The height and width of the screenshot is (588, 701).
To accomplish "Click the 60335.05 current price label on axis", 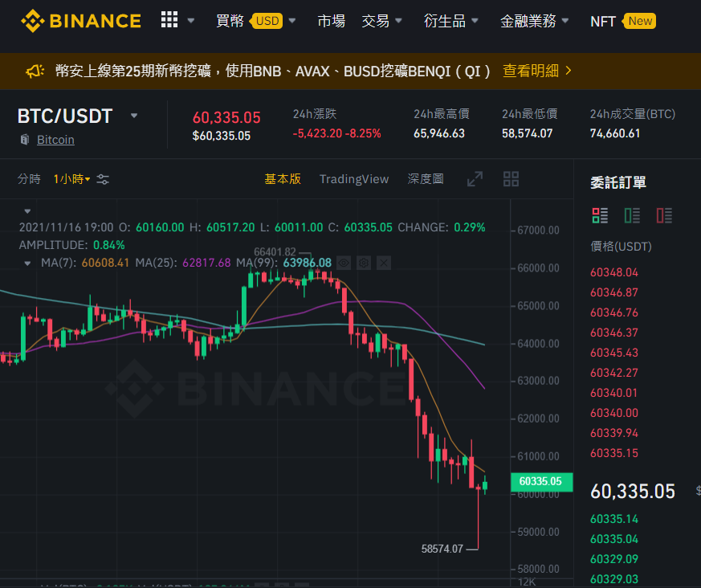I will pos(541,482).
